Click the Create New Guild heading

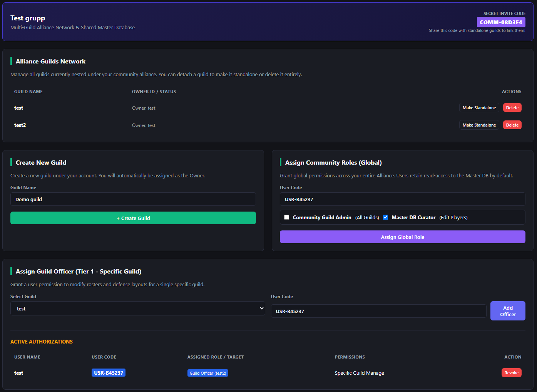[x=41, y=162]
